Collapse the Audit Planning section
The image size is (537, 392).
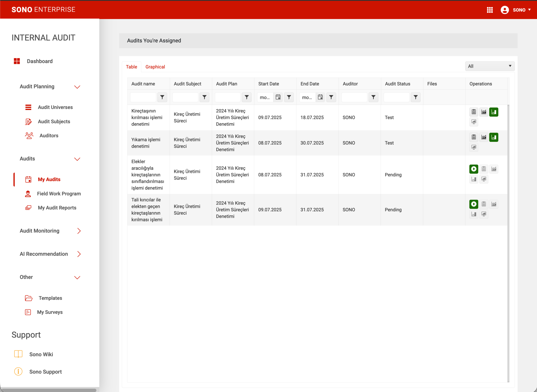[x=77, y=87]
